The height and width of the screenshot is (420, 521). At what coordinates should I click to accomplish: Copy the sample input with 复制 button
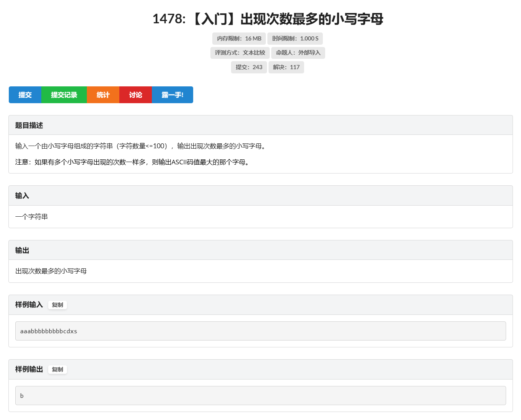coord(57,305)
